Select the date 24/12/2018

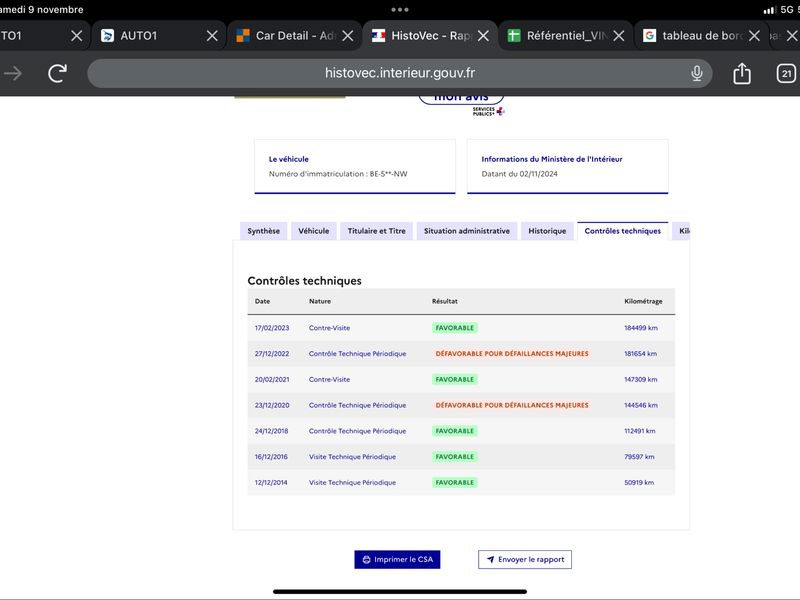click(x=271, y=431)
